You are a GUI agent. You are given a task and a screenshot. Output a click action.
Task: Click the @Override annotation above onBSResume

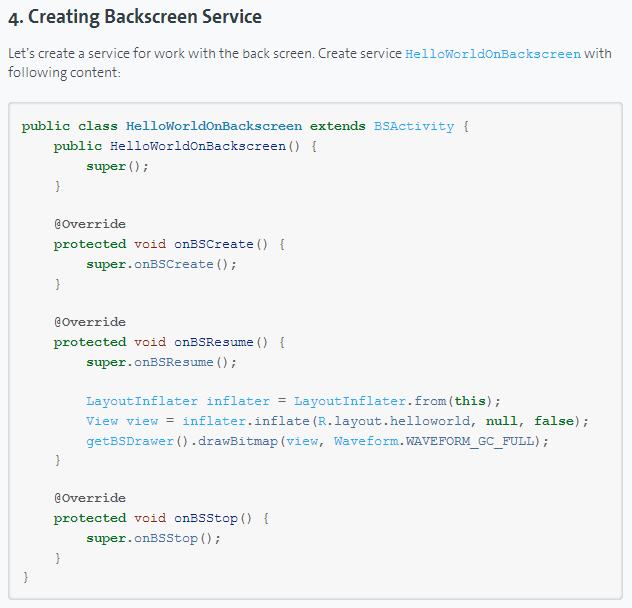tap(89, 322)
